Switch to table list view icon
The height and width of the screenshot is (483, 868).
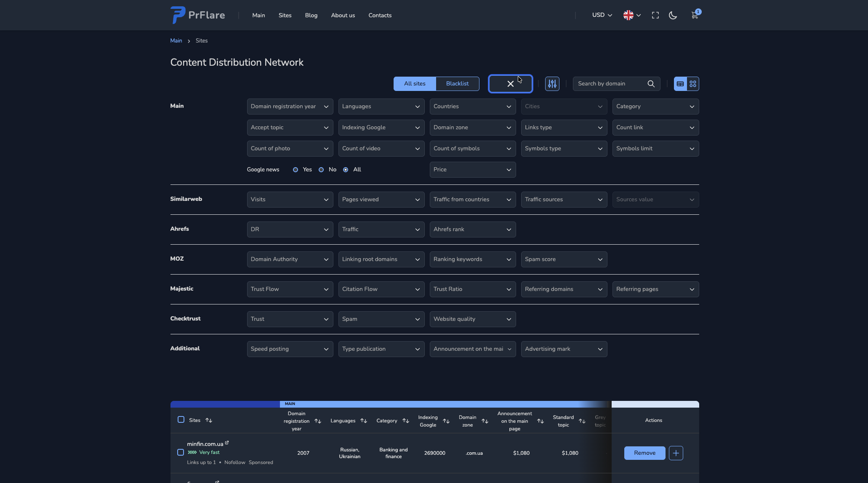click(680, 84)
